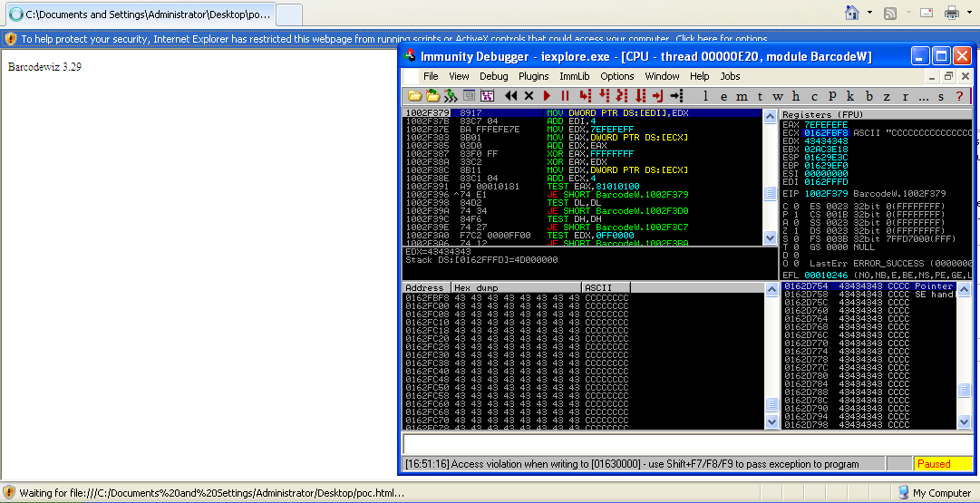Screen dimensions: 980x503
Task: Click the RSS feeds icon
Action: (x=890, y=13)
